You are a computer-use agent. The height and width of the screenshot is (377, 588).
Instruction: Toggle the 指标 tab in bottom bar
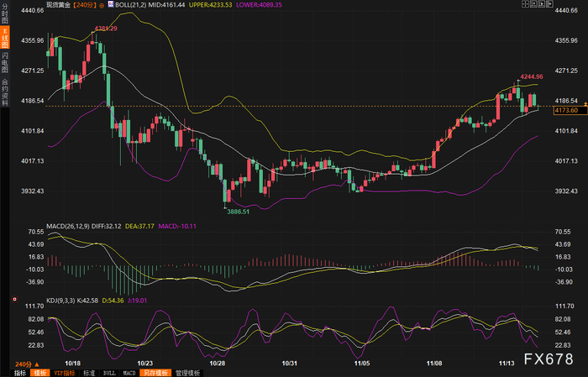20,373
